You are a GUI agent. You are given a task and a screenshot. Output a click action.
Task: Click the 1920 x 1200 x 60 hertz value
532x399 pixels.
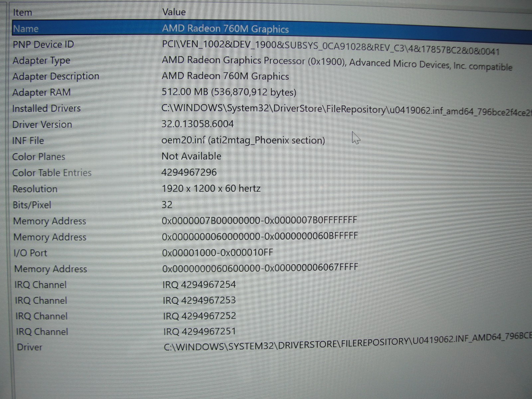click(211, 189)
